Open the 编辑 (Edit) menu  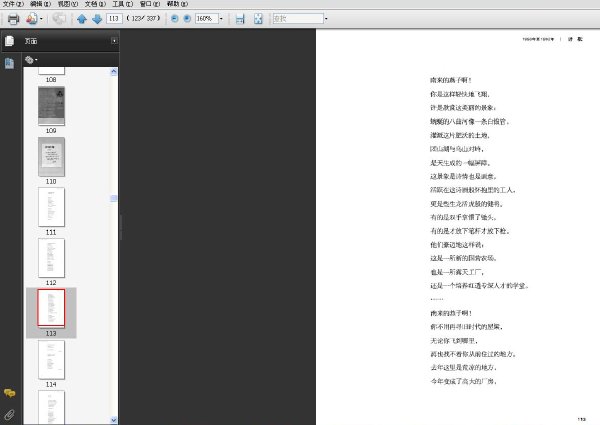click(41, 4)
